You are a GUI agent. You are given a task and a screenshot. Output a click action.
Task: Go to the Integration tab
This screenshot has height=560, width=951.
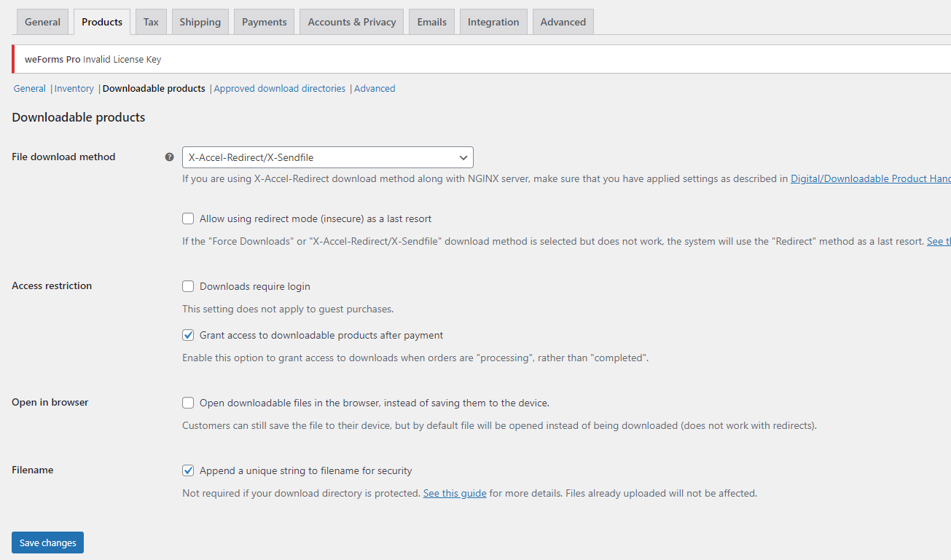pyautogui.click(x=493, y=22)
